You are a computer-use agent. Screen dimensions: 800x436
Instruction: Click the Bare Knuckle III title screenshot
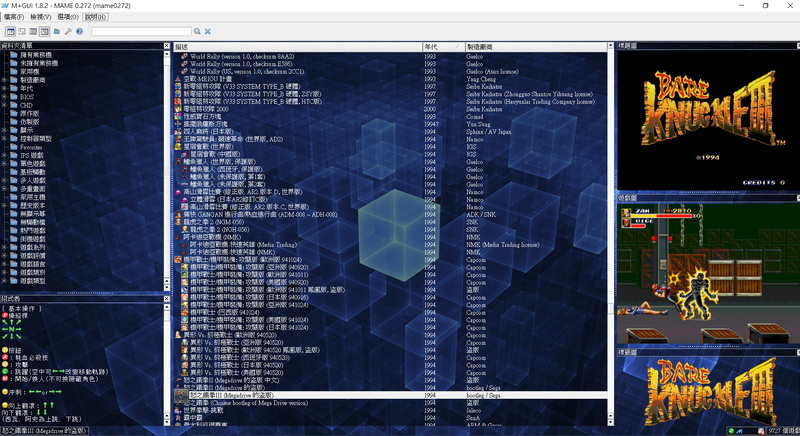pyautogui.click(x=708, y=120)
